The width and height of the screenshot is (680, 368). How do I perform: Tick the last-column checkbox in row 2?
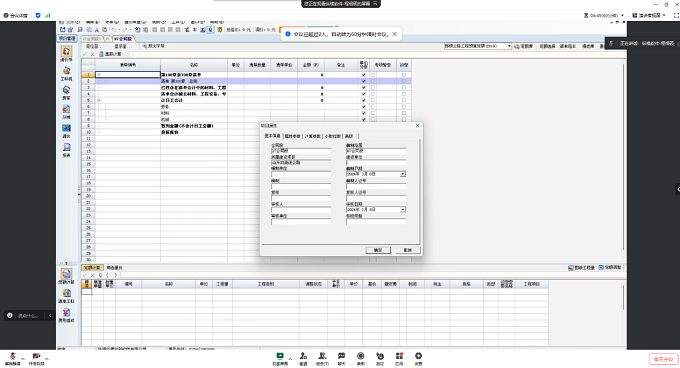point(404,81)
